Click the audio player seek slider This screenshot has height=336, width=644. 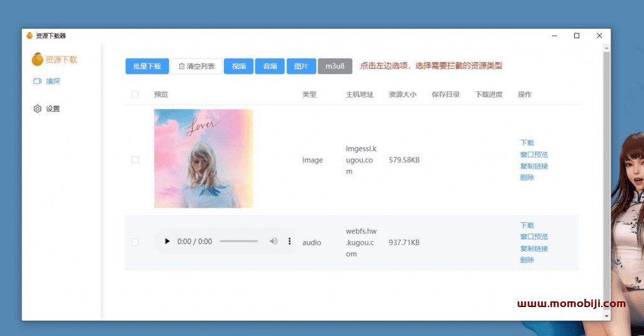[239, 242]
